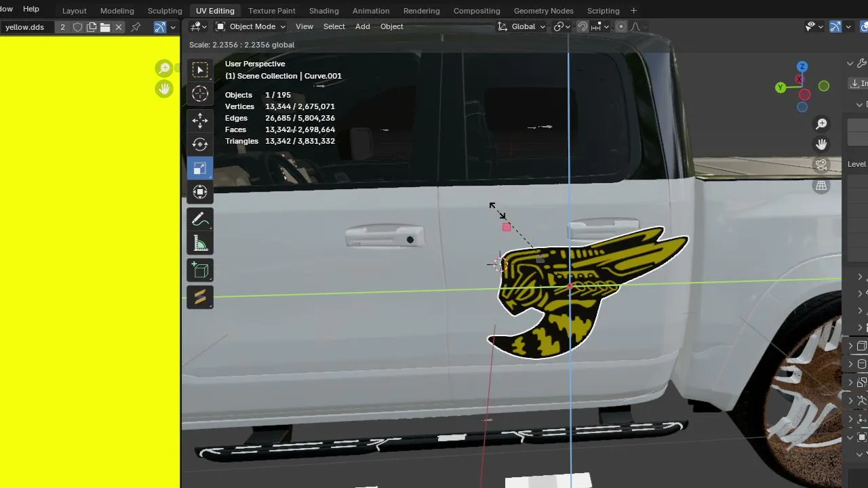Click the yellow.dds image name field

28,27
